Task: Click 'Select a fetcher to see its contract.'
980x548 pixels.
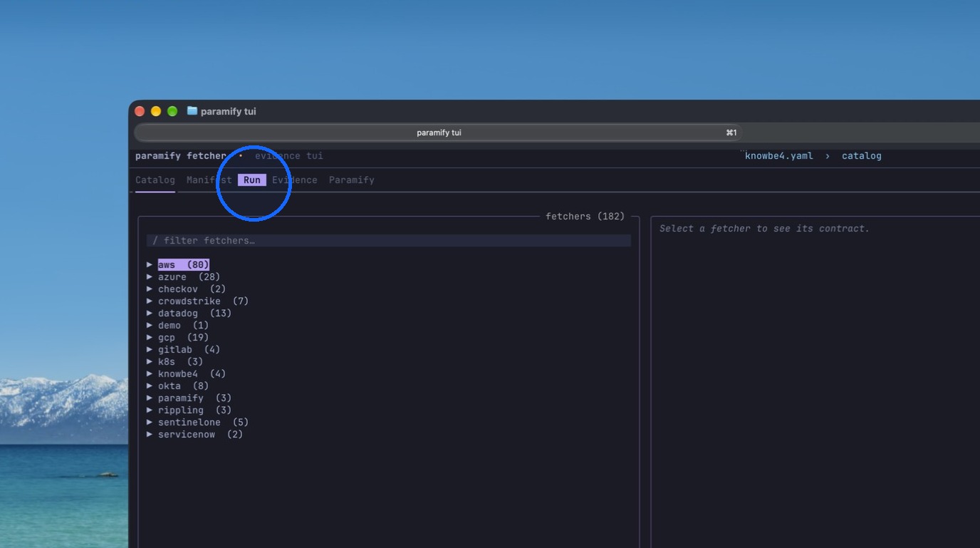Action: [765, 229]
